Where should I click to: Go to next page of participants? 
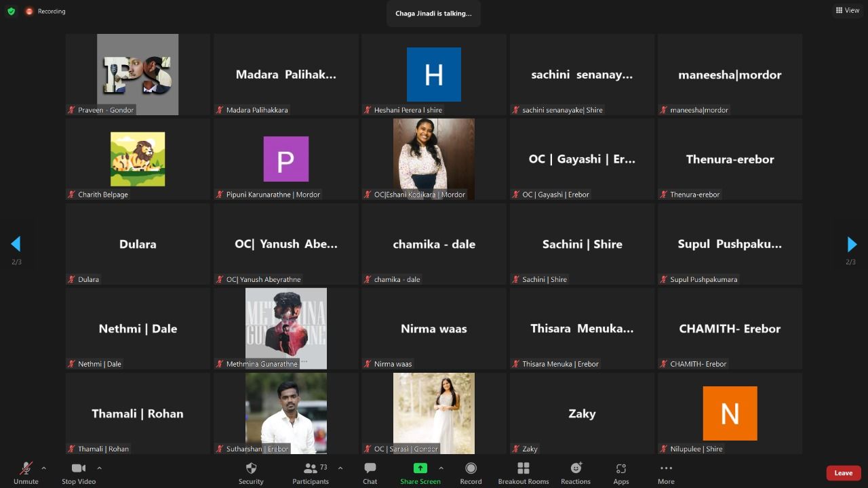click(x=852, y=245)
